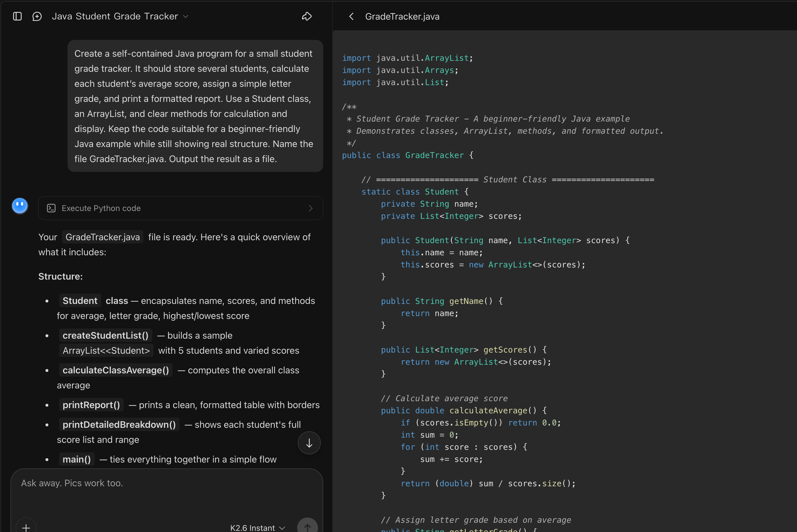Click the ArrayList<<Student> code chip
This screenshot has height=532, width=797.
tap(106, 351)
